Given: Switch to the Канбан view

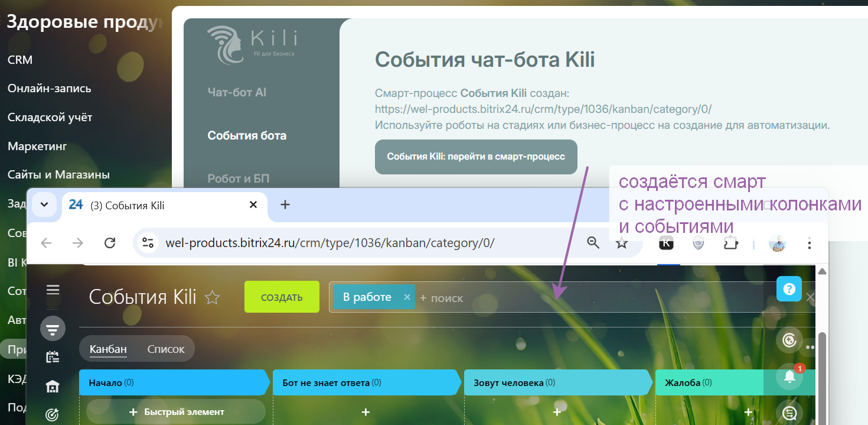Looking at the screenshot, I should tap(108, 349).
